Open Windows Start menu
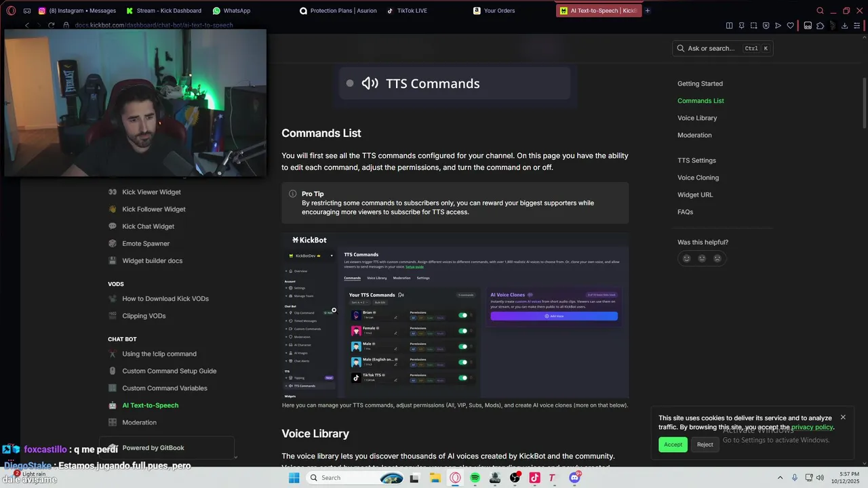 pyautogui.click(x=294, y=478)
